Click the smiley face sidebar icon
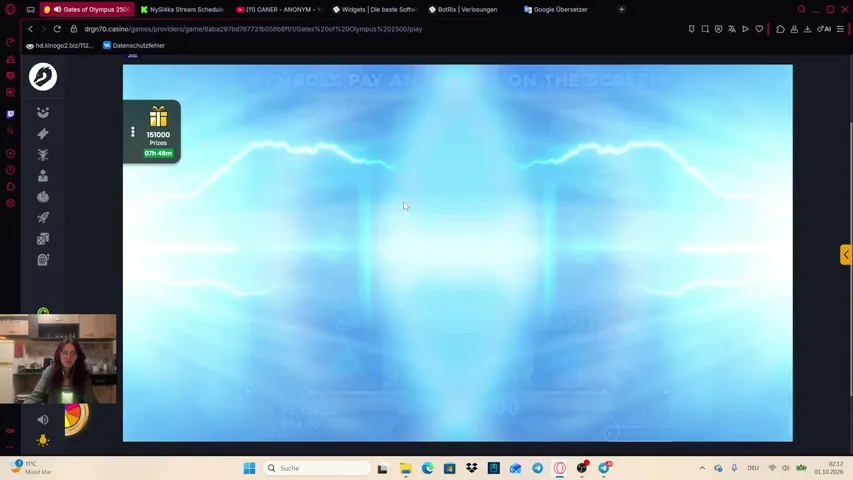This screenshot has width=853, height=480. click(x=43, y=113)
